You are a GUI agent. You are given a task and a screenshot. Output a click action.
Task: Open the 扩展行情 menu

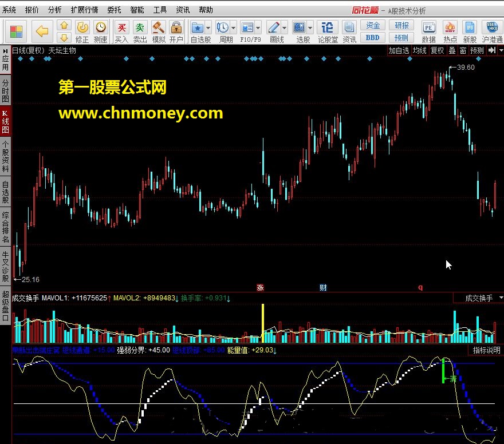(85, 10)
